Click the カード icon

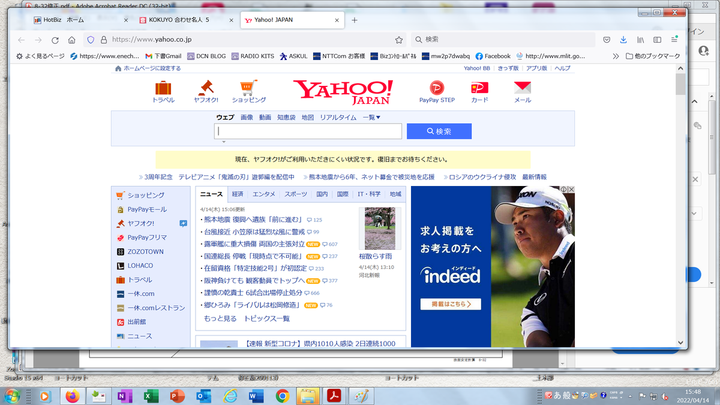479,89
